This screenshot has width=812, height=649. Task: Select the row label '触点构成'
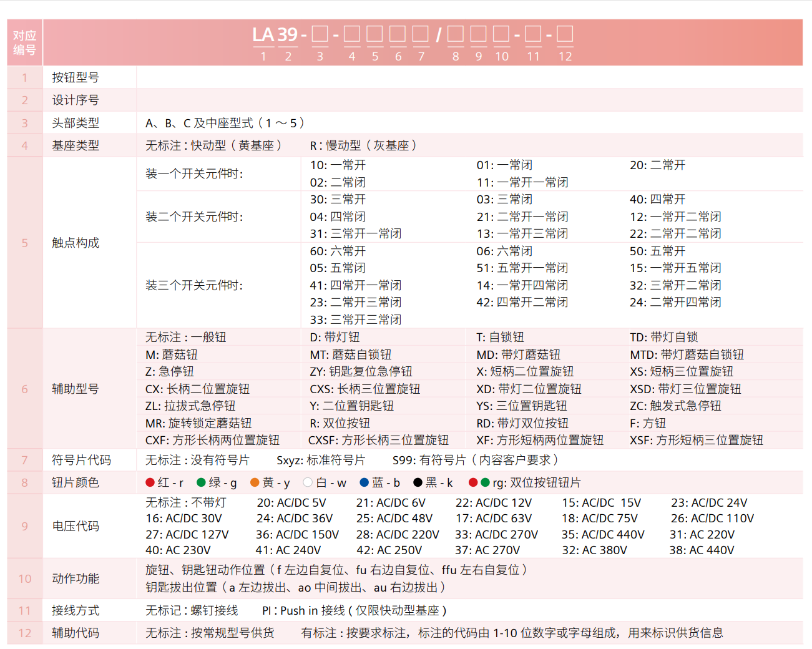(x=76, y=243)
